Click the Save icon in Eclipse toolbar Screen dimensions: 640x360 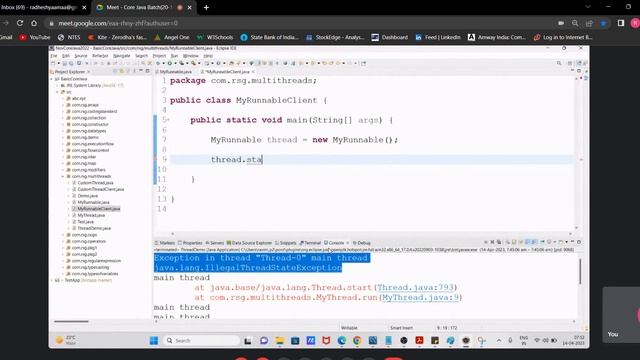click(x=64, y=63)
